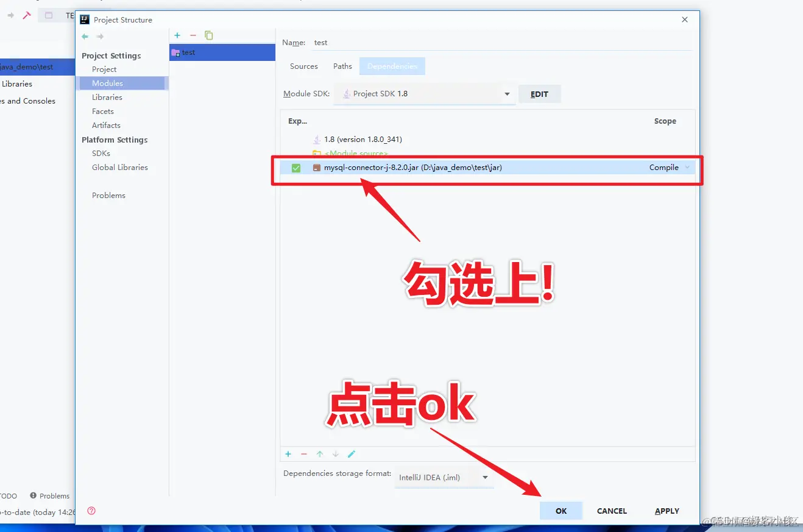Open the Dependencies storage format dropdown
Viewport: 803px width, 532px height.
point(444,478)
